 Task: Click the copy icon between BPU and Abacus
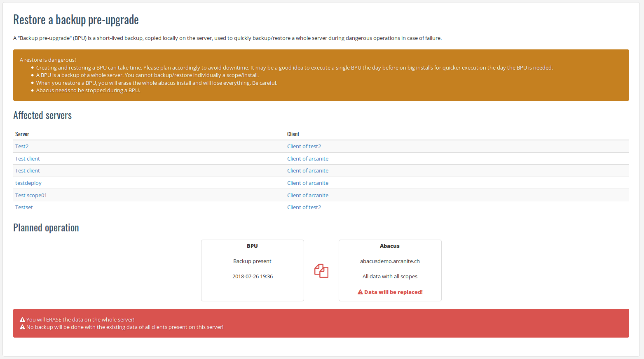(x=321, y=271)
